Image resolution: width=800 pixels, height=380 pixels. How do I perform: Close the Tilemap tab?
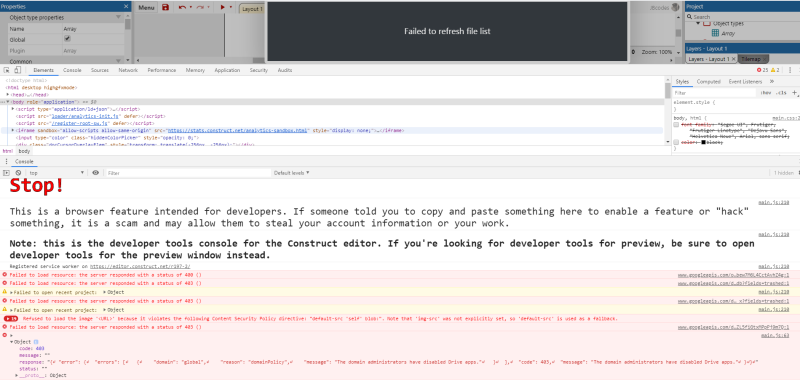coord(764,59)
